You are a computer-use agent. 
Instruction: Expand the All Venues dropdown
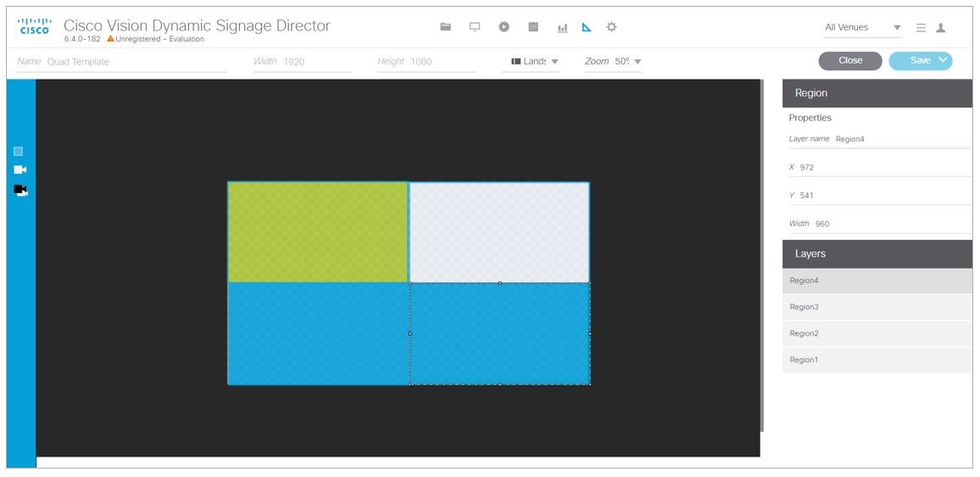[862, 27]
